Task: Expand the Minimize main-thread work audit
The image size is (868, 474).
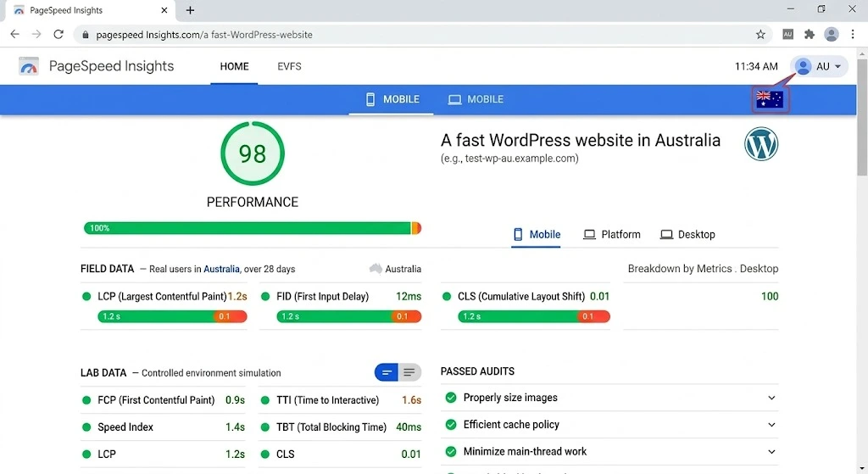Action: pyautogui.click(x=771, y=452)
